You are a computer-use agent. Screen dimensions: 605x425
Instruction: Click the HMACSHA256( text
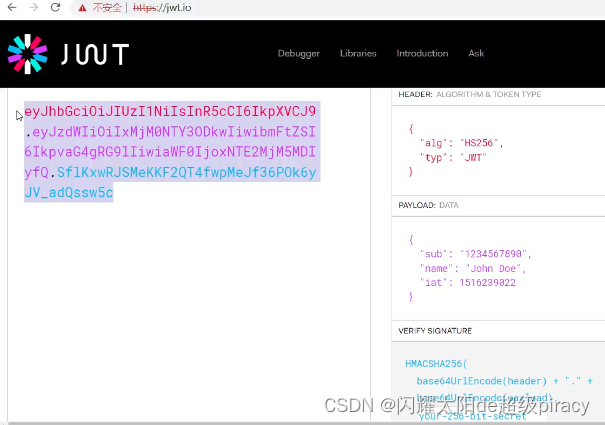436,364
